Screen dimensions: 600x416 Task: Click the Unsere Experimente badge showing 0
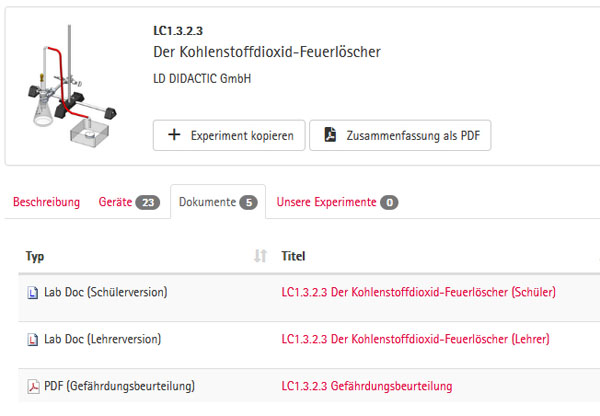click(x=389, y=203)
